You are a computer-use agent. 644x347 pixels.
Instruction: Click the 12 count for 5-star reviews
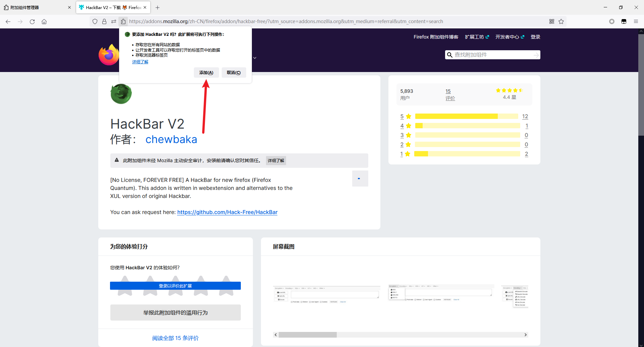tap(525, 117)
